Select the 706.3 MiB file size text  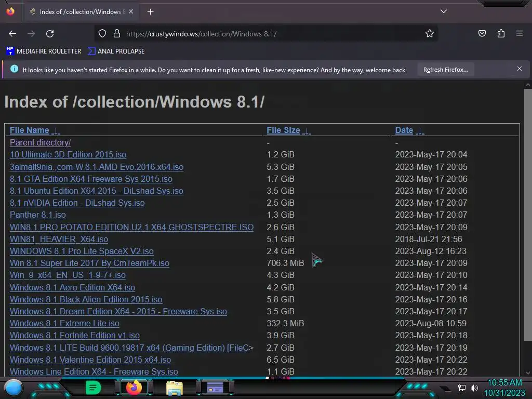pos(285,263)
